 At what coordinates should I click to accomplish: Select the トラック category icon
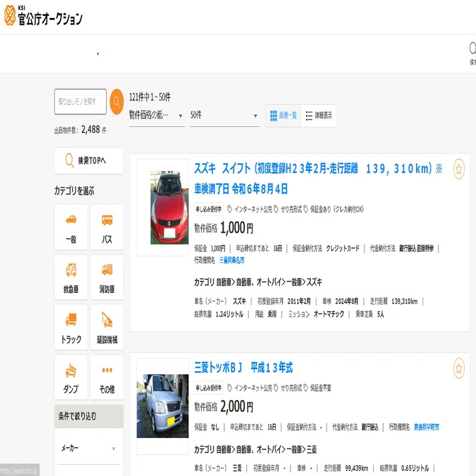click(x=71, y=327)
